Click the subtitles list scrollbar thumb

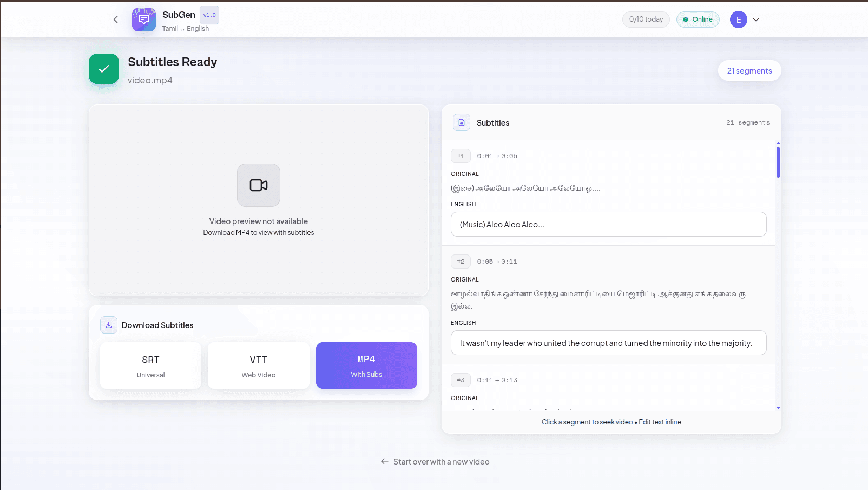pyautogui.click(x=778, y=162)
